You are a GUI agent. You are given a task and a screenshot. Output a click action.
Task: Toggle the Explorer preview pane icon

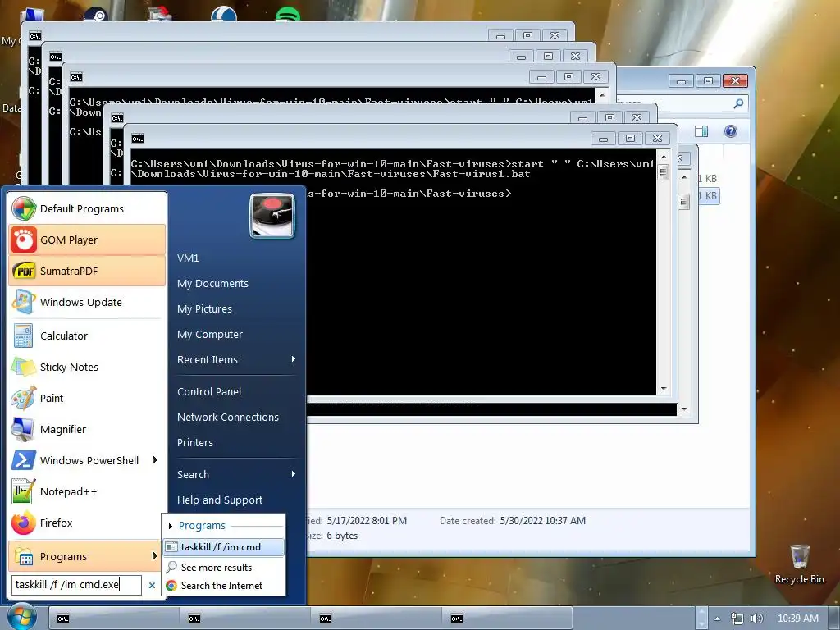pos(701,131)
